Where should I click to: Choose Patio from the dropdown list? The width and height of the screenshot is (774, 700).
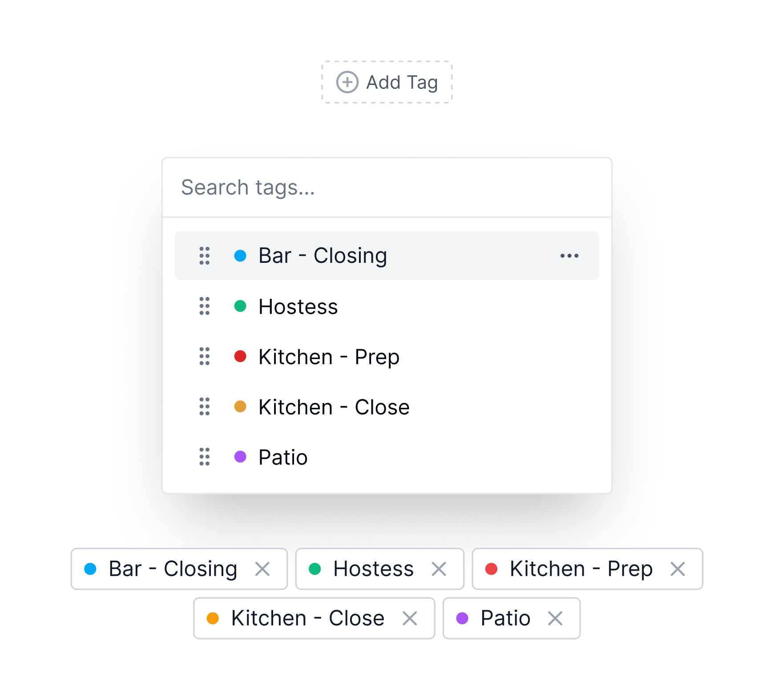coord(387,457)
